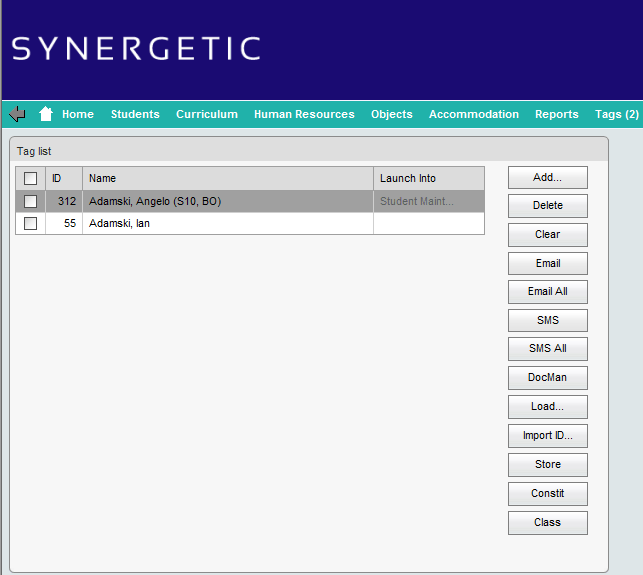Image resolution: width=643 pixels, height=575 pixels.
Task: Click the house Home icon
Action: [x=46, y=114]
